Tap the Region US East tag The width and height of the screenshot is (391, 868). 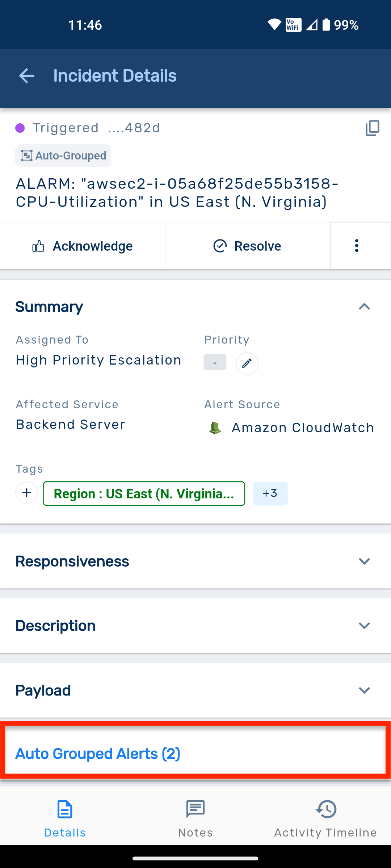tap(144, 494)
